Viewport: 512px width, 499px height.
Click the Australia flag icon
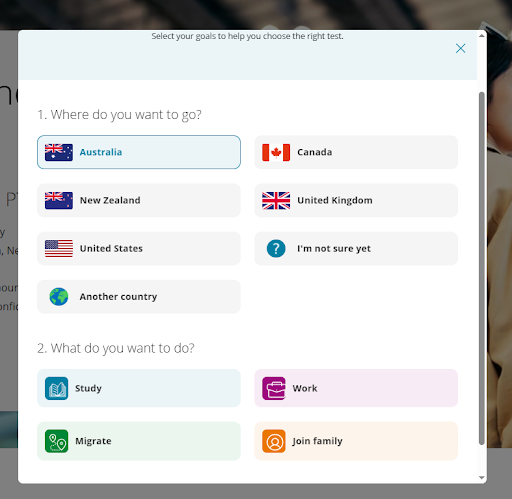point(59,152)
